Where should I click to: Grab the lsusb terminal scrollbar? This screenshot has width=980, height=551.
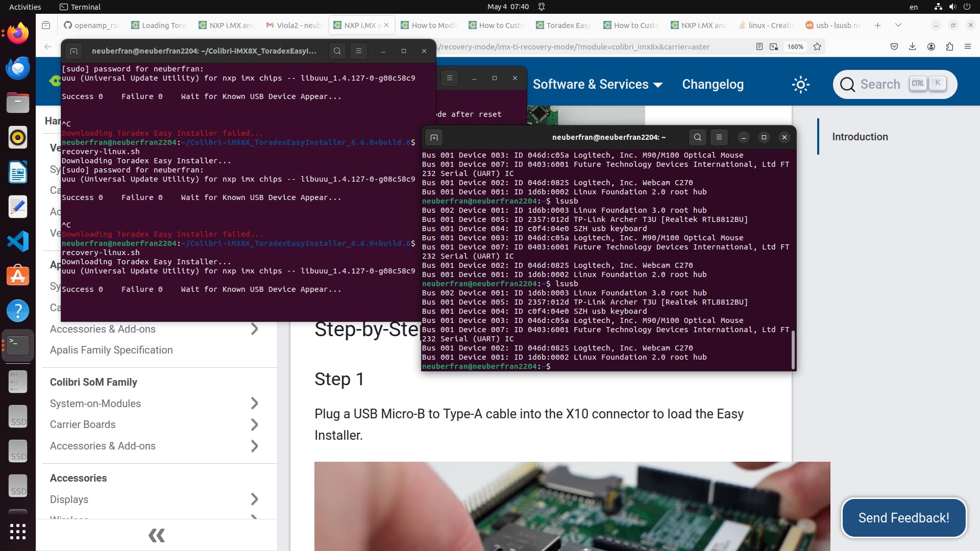tap(793, 349)
